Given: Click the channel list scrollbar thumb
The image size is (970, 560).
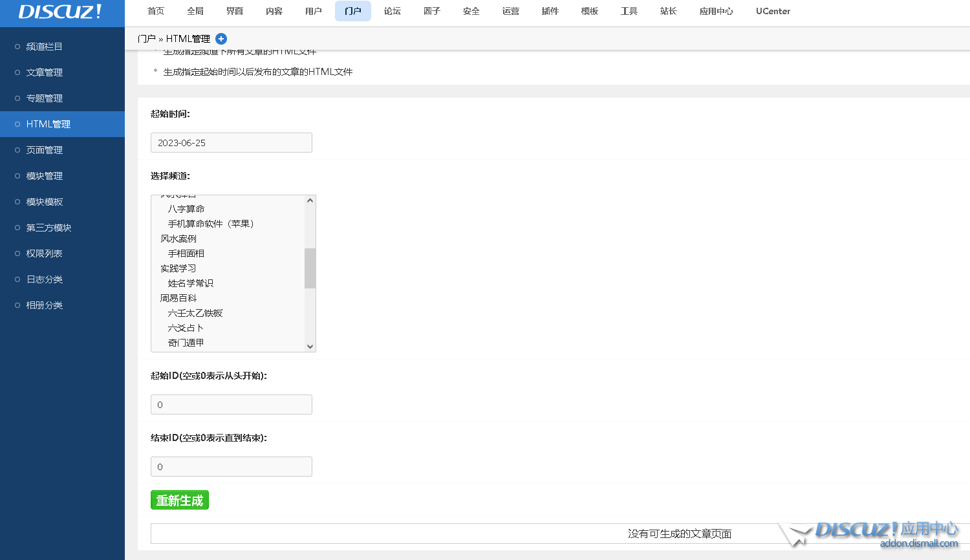Looking at the screenshot, I should coord(310,268).
